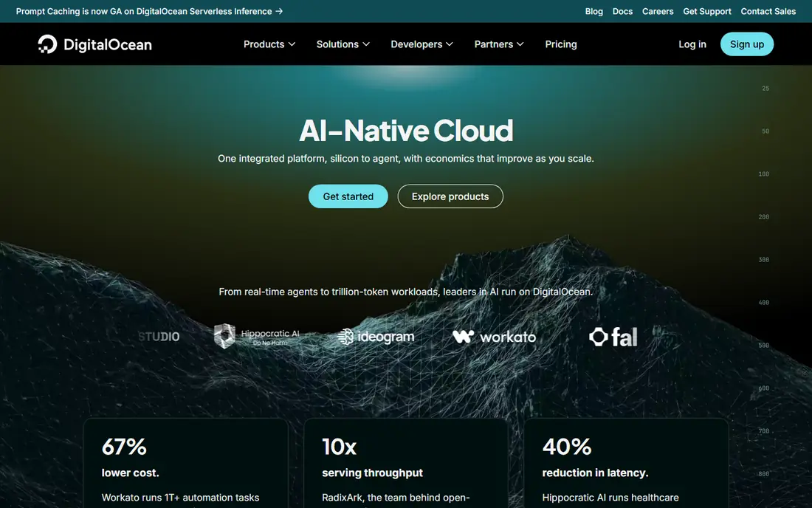Viewport: 812px width, 508px height.
Task: Open the 40% reduction in latency card
Action: 626,463
